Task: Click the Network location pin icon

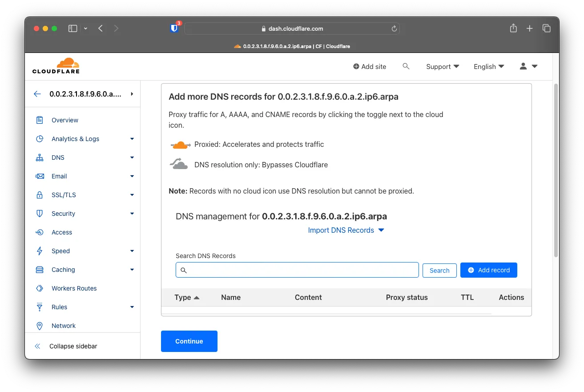Action: pyautogui.click(x=40, y=326)
